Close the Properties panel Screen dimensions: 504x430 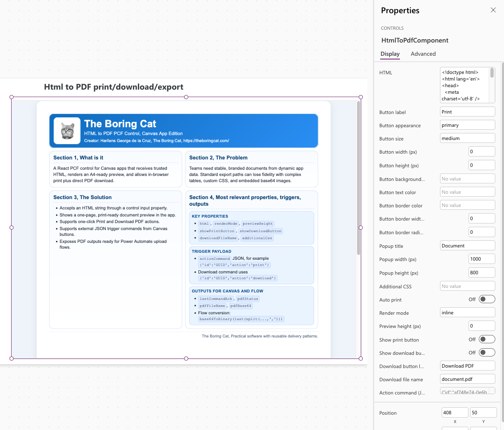pyautogui.click(x=493, y=10)
